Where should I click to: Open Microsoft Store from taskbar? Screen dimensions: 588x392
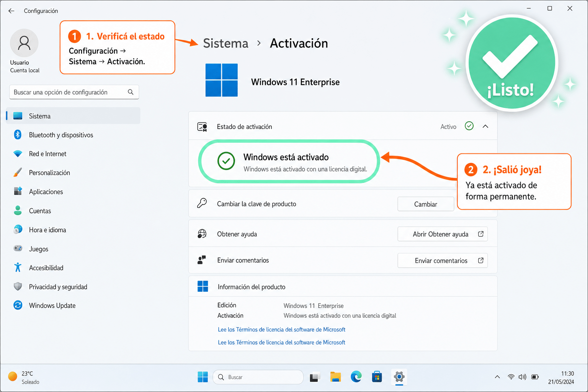click(377, 377)
